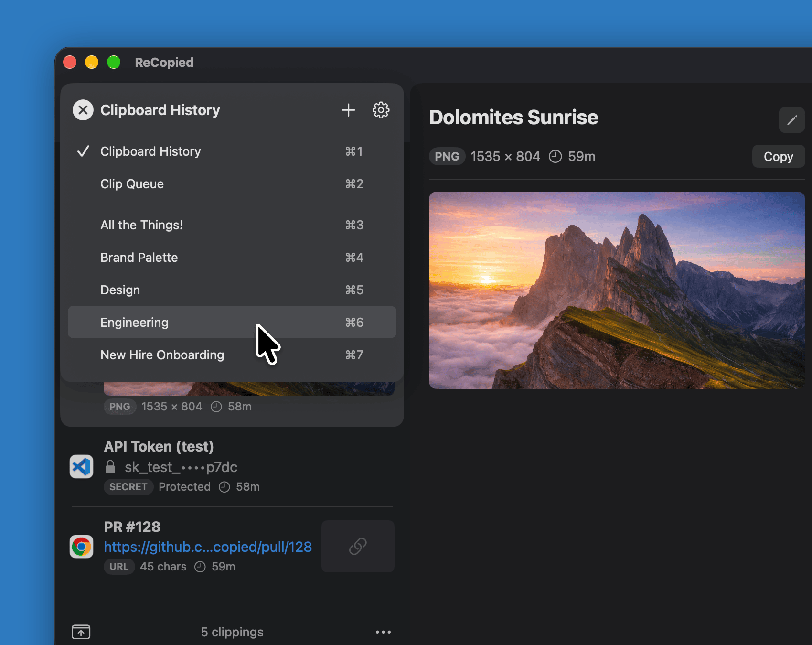Choose the Brand Palette list

click(x=232, y=258)
